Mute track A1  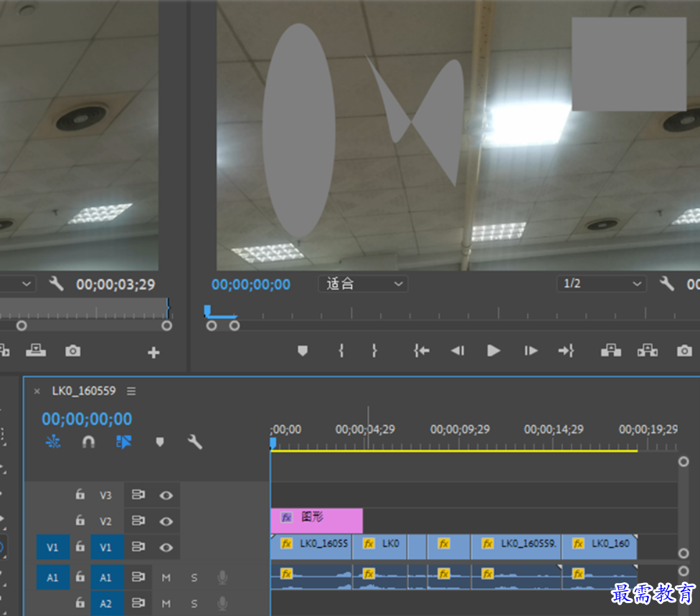(x=166, y=577)
